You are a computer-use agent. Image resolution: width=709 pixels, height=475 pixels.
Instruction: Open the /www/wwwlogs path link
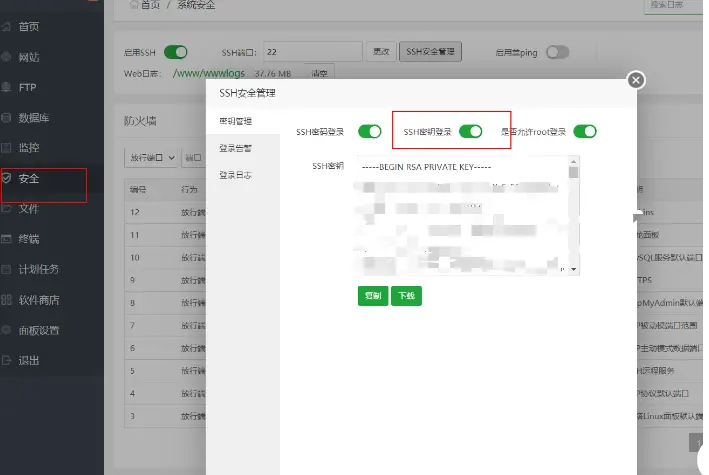point(208,73)
